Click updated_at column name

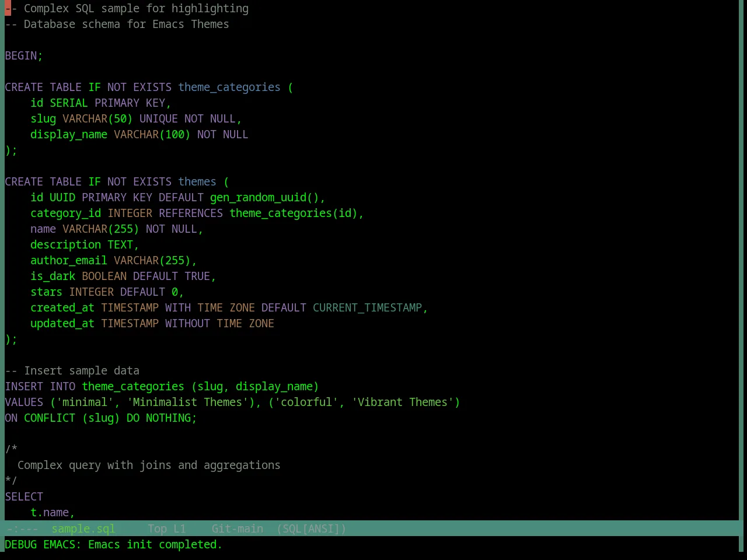pos(62,324)
